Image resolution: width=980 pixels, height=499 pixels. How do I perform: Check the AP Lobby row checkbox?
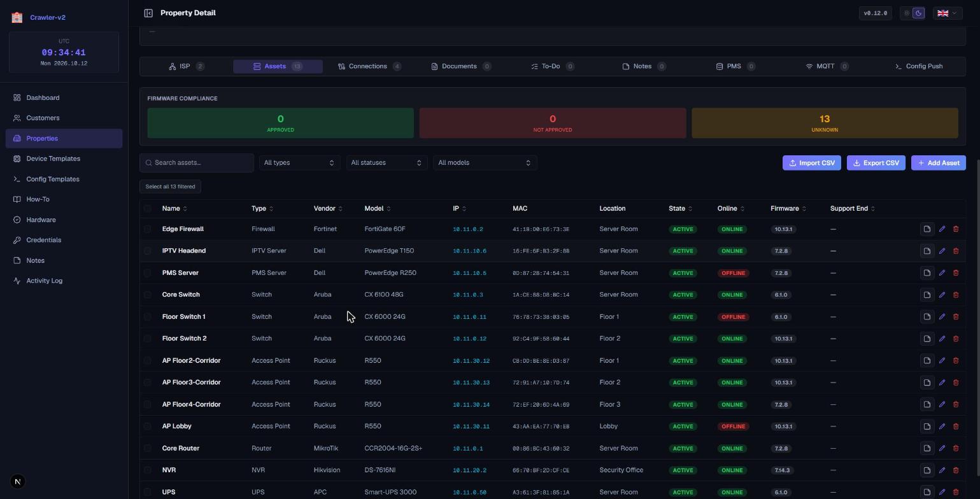click(148, 426)
